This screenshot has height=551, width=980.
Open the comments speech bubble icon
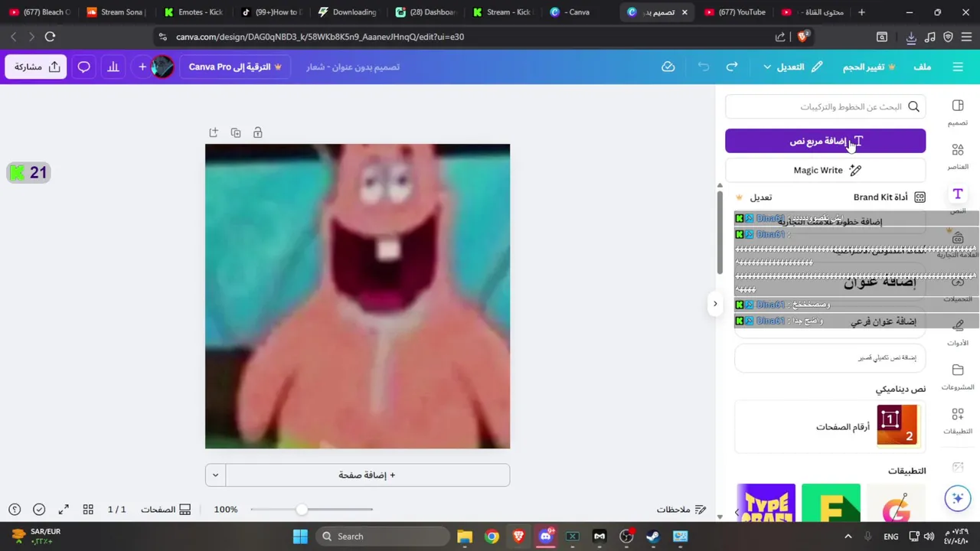(x=84, y=67)
